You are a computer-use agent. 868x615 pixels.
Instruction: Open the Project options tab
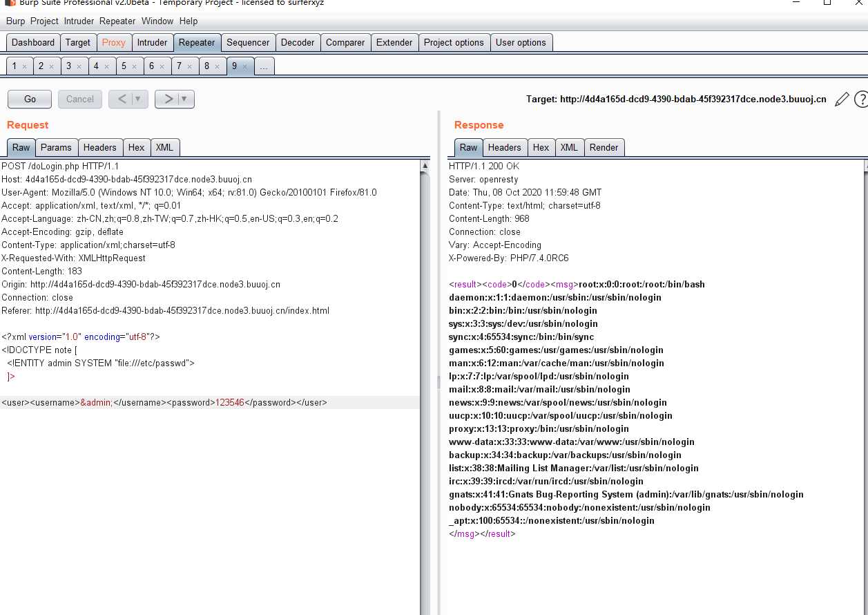[454, 42]
